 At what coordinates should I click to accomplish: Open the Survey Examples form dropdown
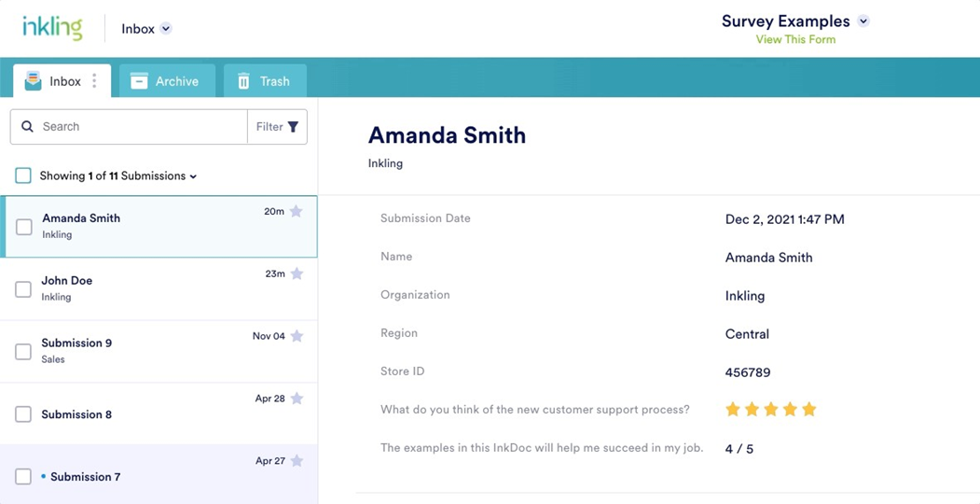[863, 21]
